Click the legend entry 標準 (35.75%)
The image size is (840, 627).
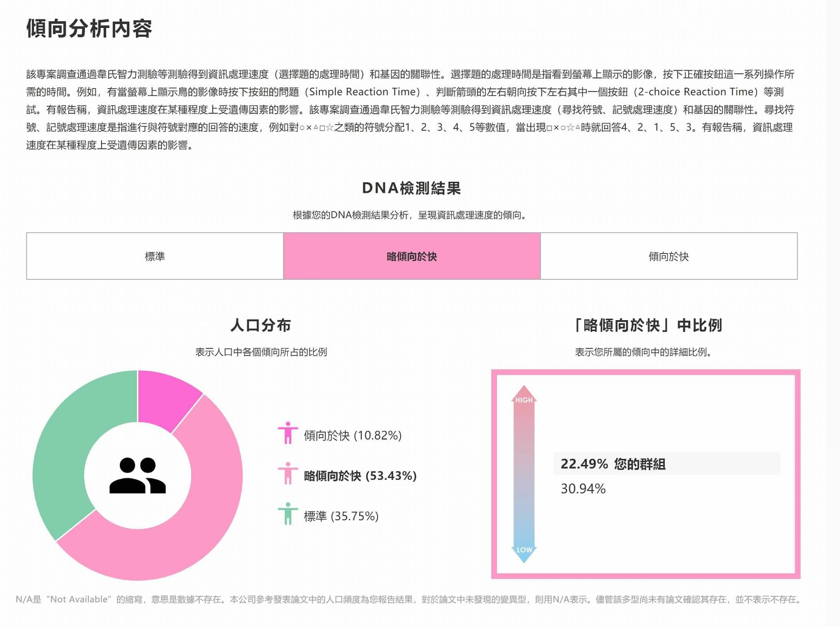coord(341,516)
